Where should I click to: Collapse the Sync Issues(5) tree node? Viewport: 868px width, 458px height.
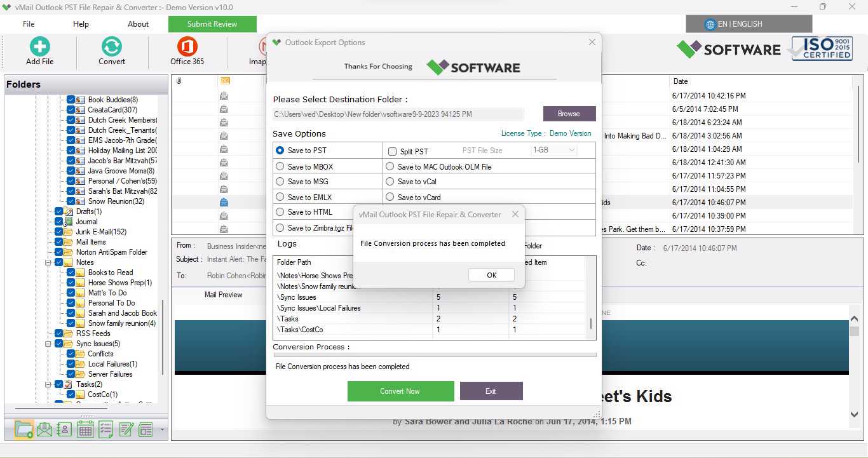(48, 344)
